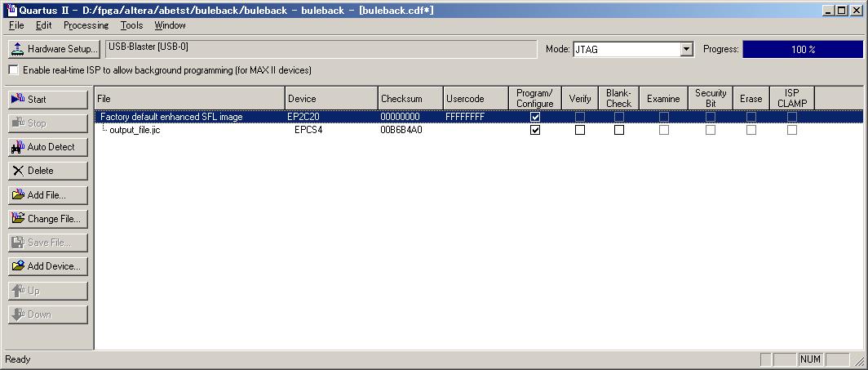
Task: Open the Add File dialog
Action: [47, 195]
